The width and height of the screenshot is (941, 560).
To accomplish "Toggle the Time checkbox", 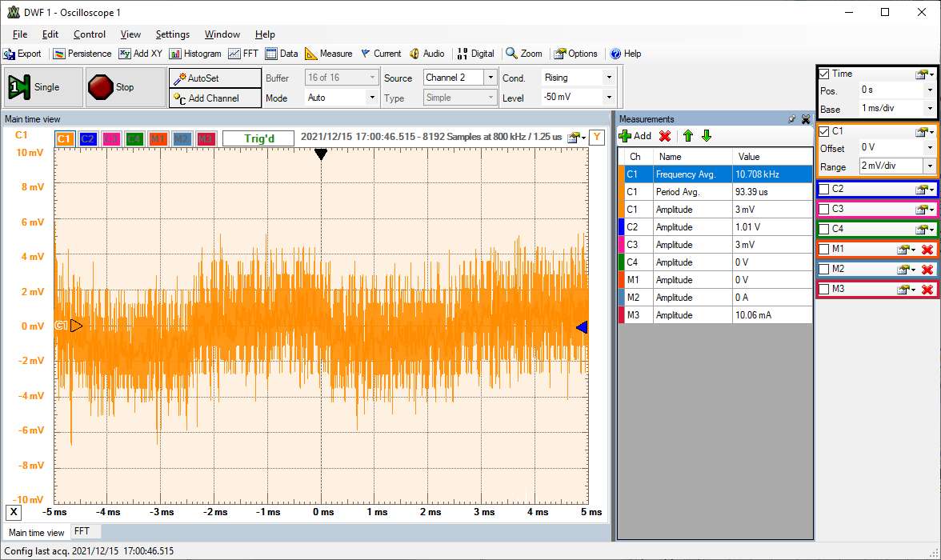I will [x=824, y=74].
